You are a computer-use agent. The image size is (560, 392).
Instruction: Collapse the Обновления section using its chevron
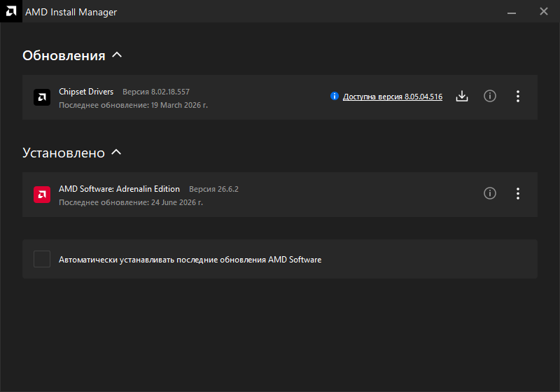[117, 55]
